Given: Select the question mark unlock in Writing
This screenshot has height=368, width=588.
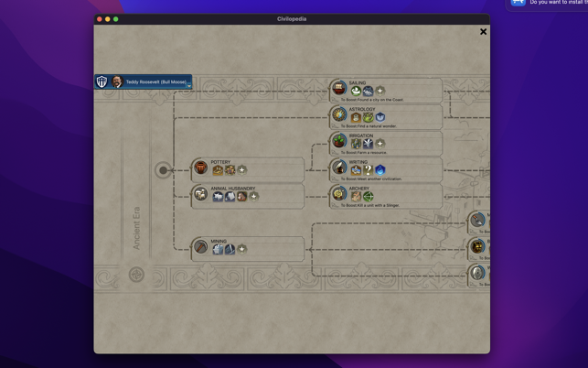Looking at the screenshot, I should (x=368, y=170).
